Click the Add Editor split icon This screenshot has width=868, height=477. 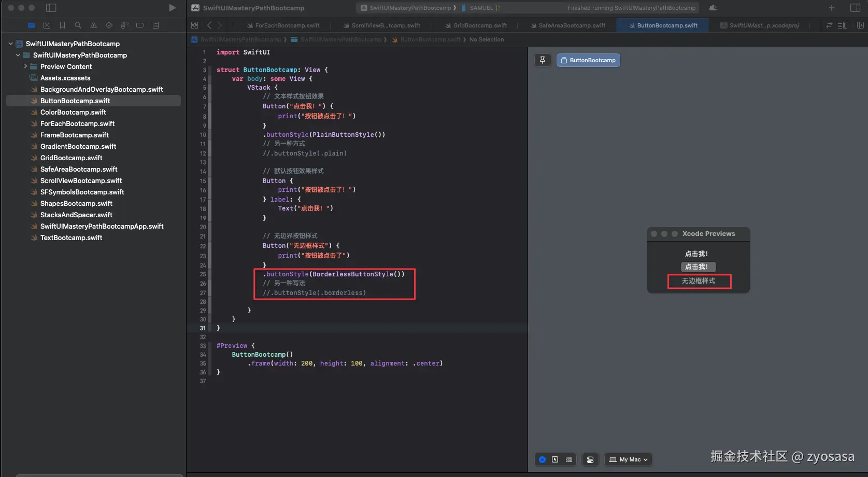pyautogui.click(x=860, y=25)
